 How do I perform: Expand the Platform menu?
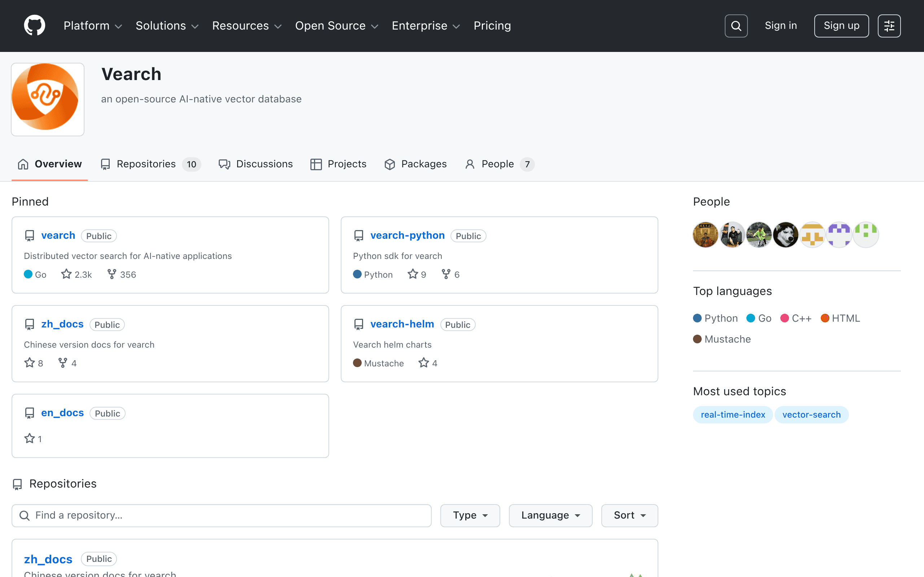click(x=93, y=26)
